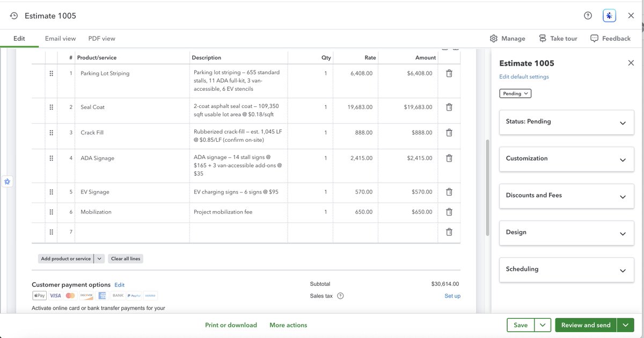This screenshot has width=644, height=338.
Task: Open Add product or service dropdown arrow
Action: (99, 258)
